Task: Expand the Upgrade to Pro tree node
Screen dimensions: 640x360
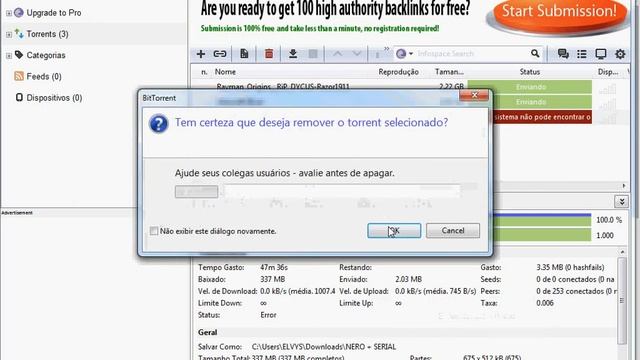Action: (9, 13)
